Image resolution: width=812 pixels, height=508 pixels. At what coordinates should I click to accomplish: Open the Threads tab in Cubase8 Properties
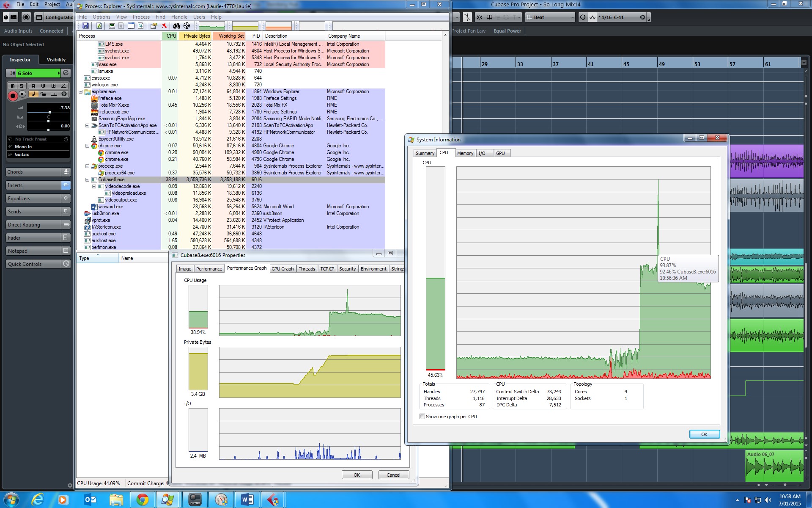[307, 269]
